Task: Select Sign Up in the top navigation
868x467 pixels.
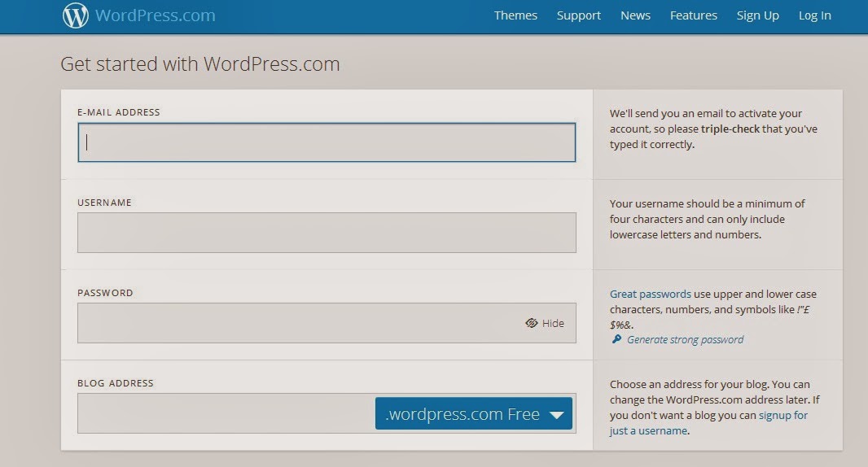Action: 757,15
